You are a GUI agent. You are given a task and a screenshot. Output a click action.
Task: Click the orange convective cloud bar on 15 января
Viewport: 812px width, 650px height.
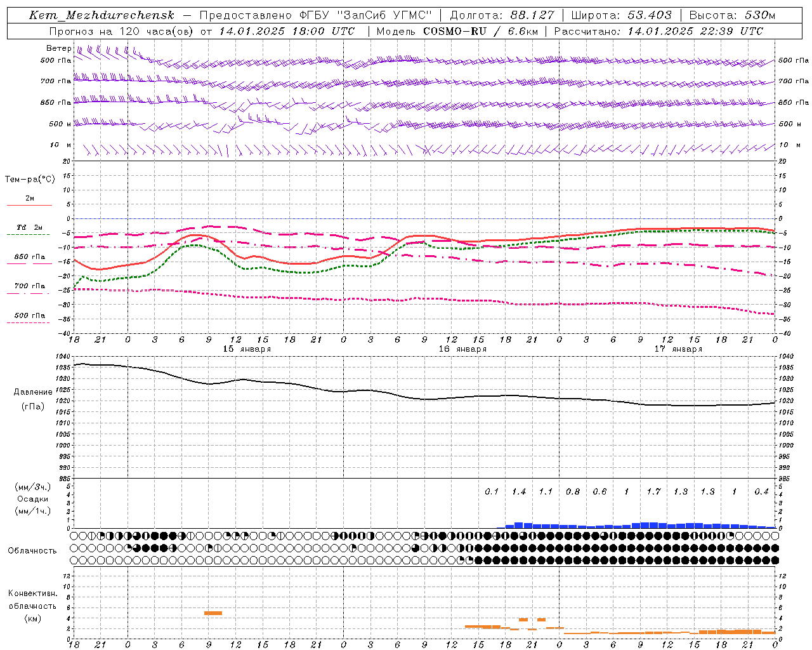point(213,613)
